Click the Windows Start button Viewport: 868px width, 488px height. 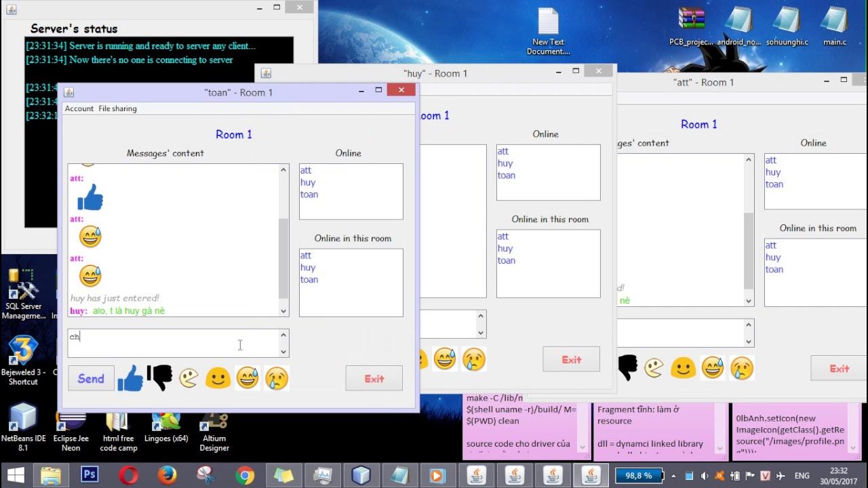[x=16, y=474]
